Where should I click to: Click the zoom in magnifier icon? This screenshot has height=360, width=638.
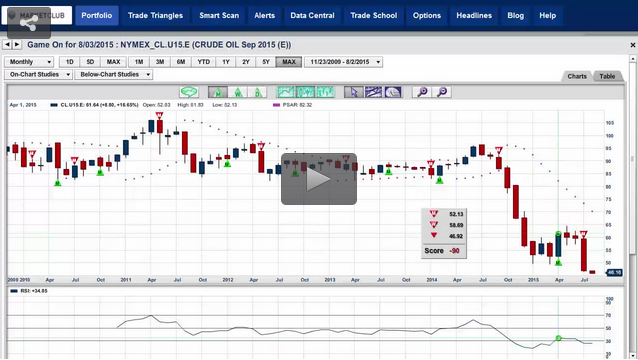(422, 92)
